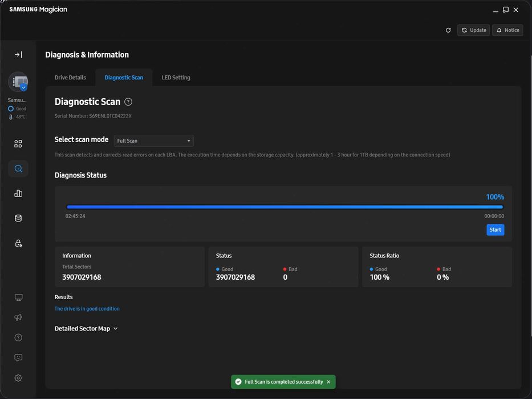Click the Update button
This screenshot has width=532, height=399.
pyautogui.click(x=473, y=30)
